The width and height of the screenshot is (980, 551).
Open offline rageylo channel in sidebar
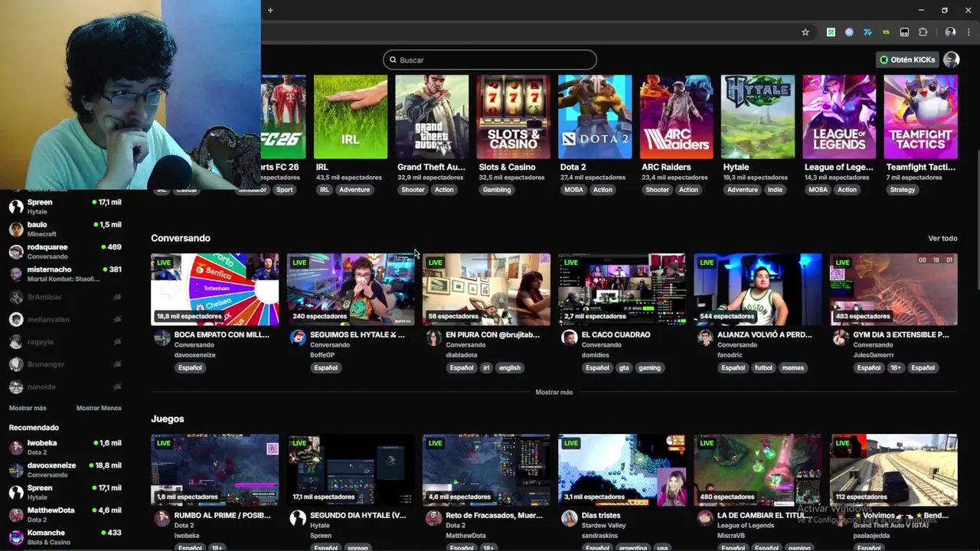(65, 341)
